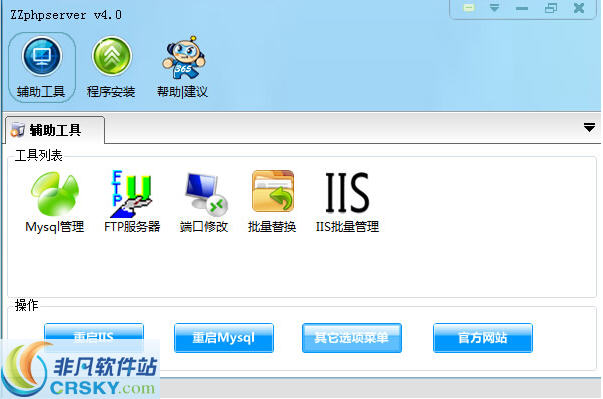
Task: Click the 工具列表 group label
Action: [x=38, y=155]
